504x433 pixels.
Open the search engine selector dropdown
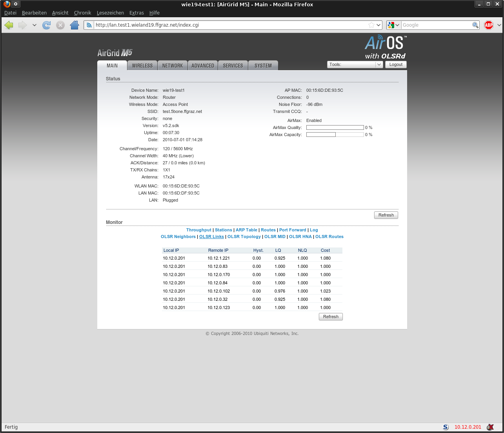393,25
